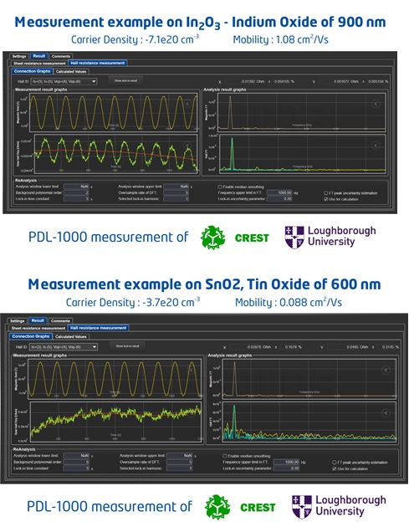Click Analysis window upper limit field, Tin Oxide
409x532 pixels.
[180, 456]
